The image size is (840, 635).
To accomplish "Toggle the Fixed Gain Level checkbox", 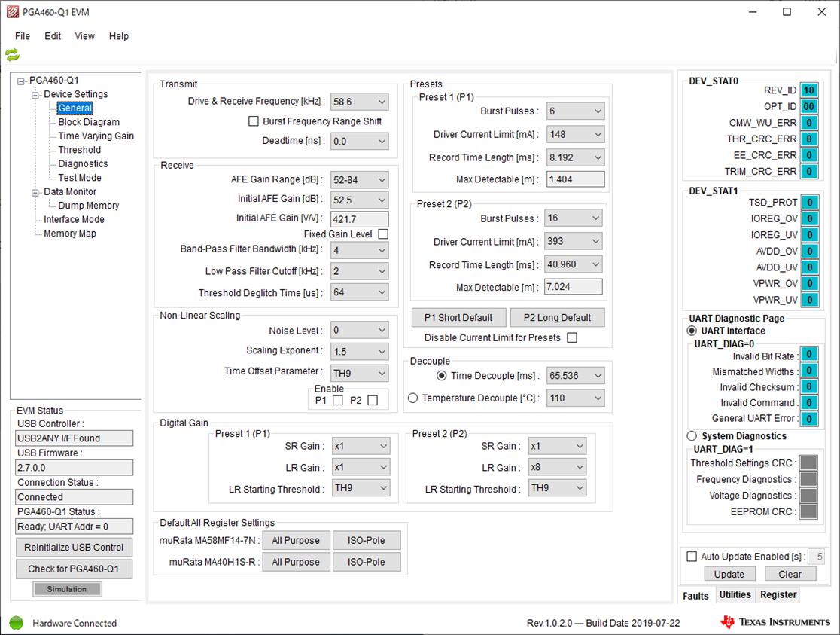I will tap(383, 234).
